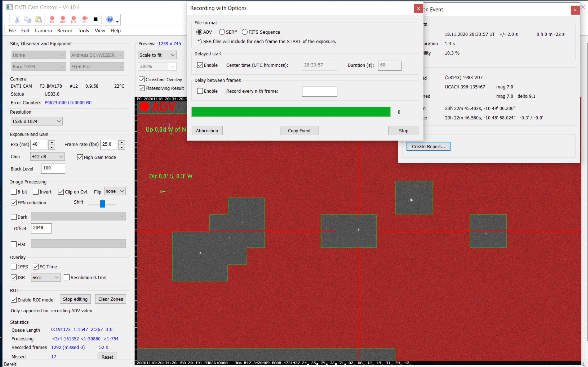Viewport: 588px width, 367px height.
Task: Open the Tools menu
Action: coord(83,31)
